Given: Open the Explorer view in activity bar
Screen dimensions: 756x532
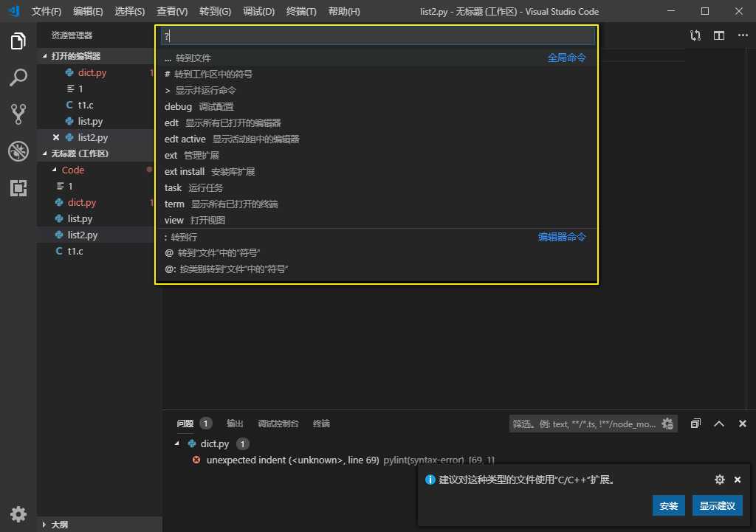Looking at the screenshot, I should 18,41.
